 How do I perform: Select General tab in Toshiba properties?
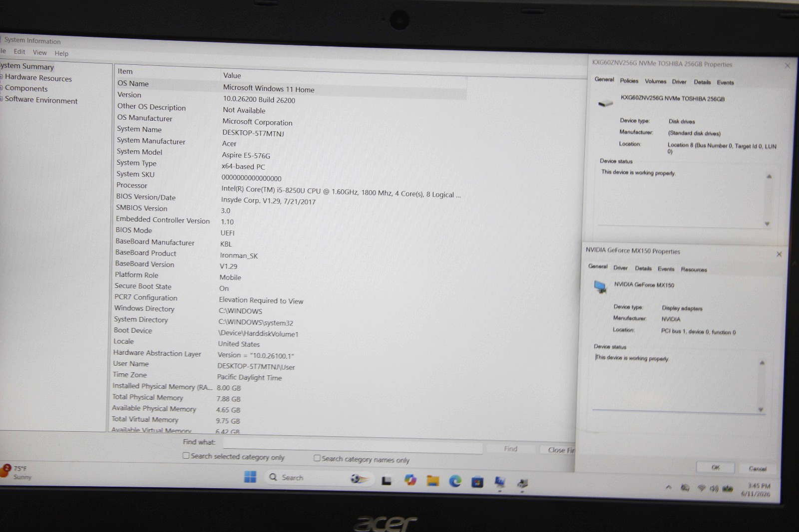604,79
